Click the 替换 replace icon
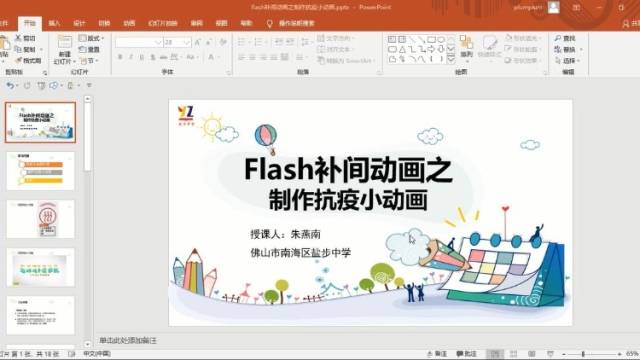This screenshot has height=360, width=640. (x=558, y=49)
